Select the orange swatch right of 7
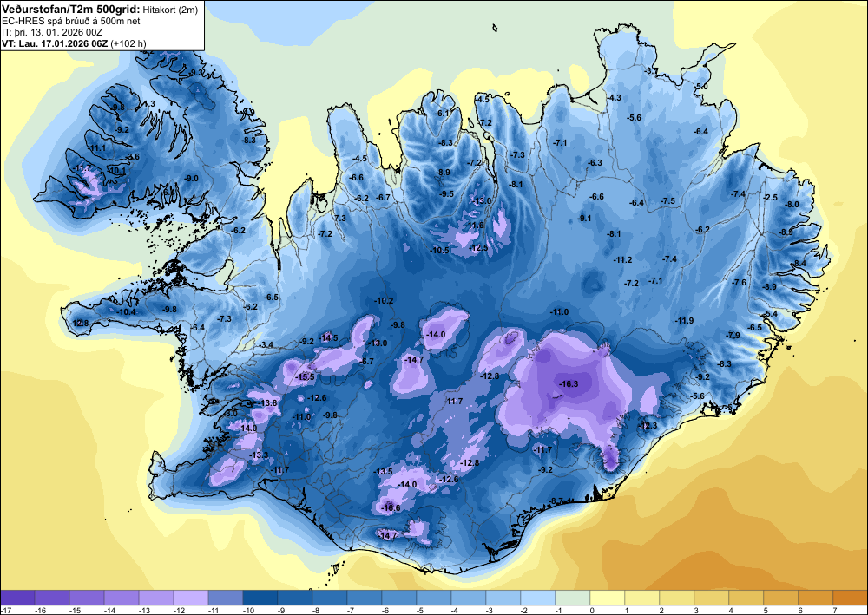This screenshot has height=615, width=868. coord(851,598)
